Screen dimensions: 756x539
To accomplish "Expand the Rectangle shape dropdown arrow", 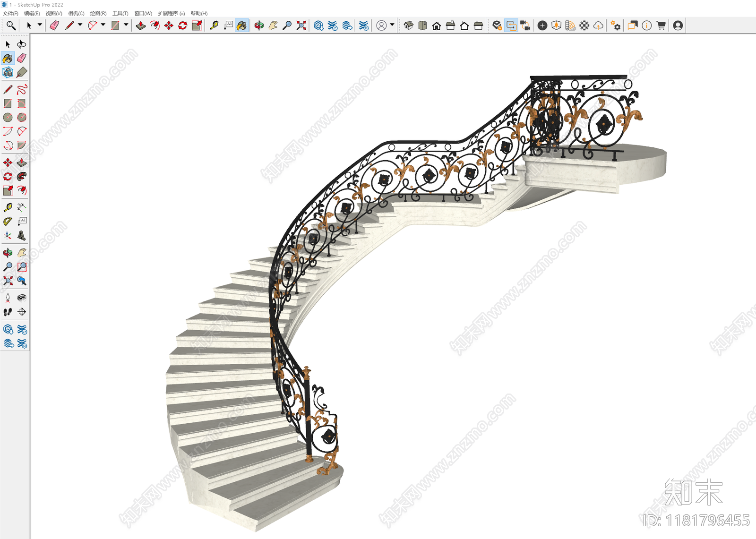I will tap(126, 25).
